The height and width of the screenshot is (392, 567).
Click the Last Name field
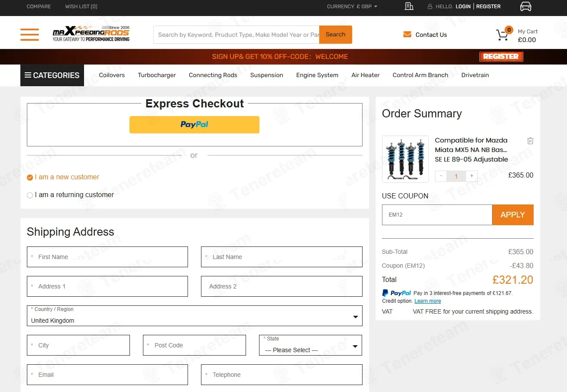pos(282,257)
